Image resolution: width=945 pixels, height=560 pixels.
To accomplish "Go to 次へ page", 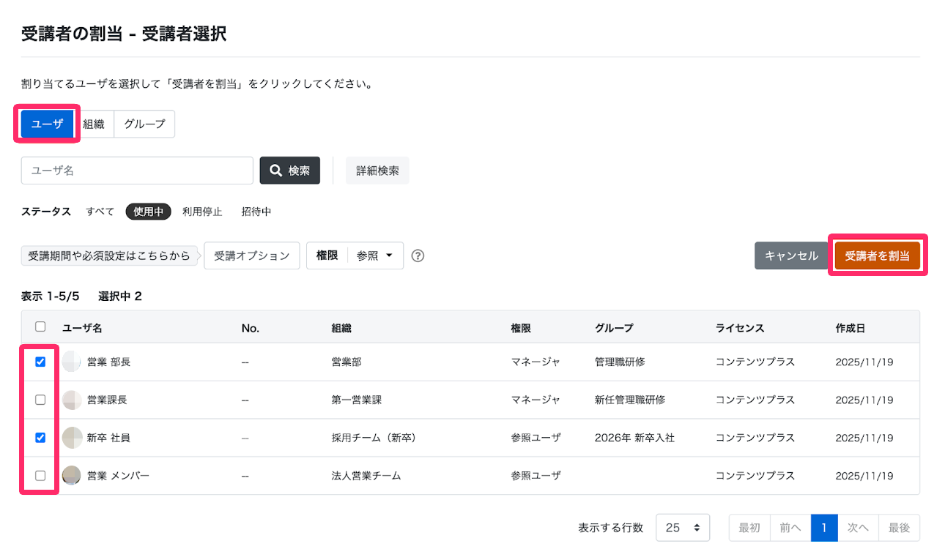I will [858, 527].
